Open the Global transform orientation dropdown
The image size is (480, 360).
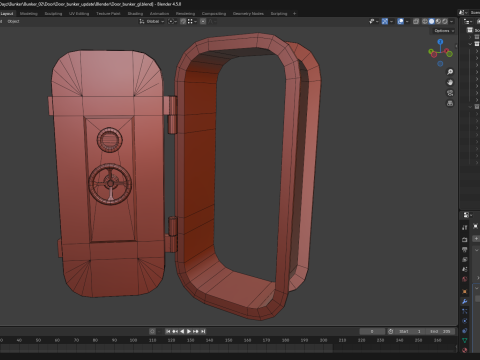[x=152, y=21]
